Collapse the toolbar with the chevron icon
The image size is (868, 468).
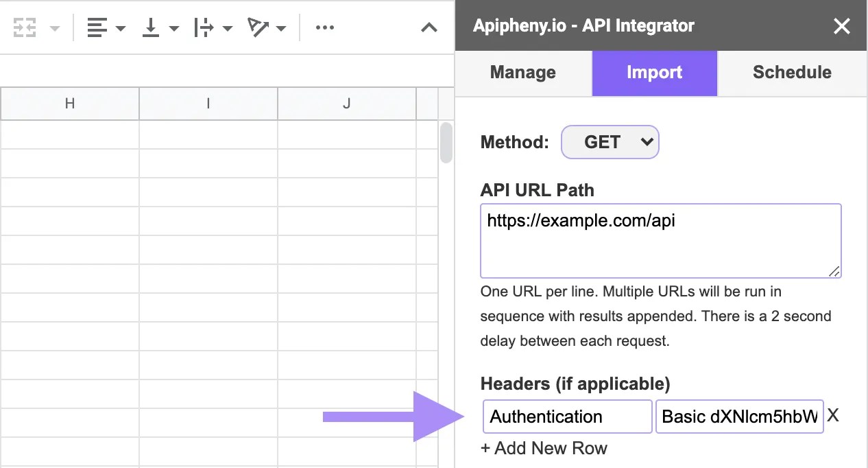tap(429, 28)
